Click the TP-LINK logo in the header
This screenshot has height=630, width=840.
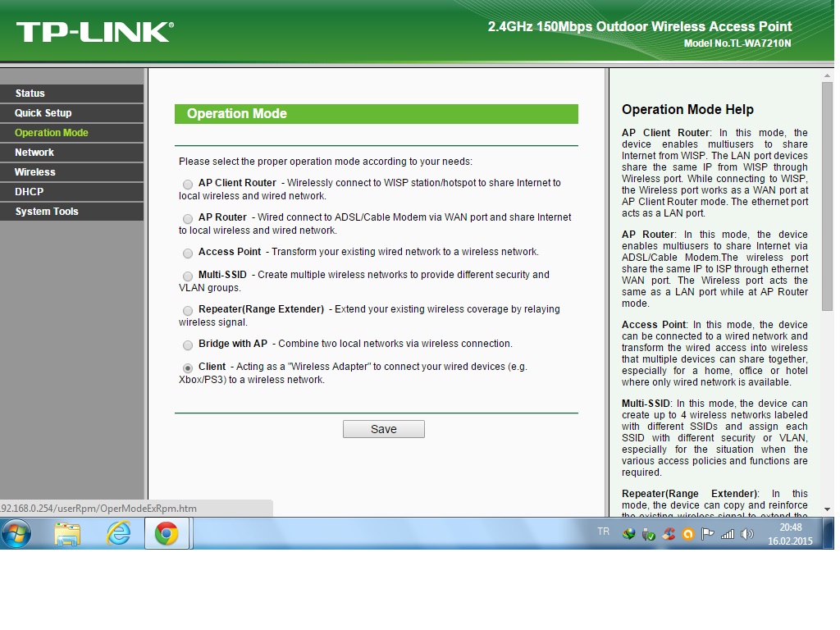click(x=95, y=32)
